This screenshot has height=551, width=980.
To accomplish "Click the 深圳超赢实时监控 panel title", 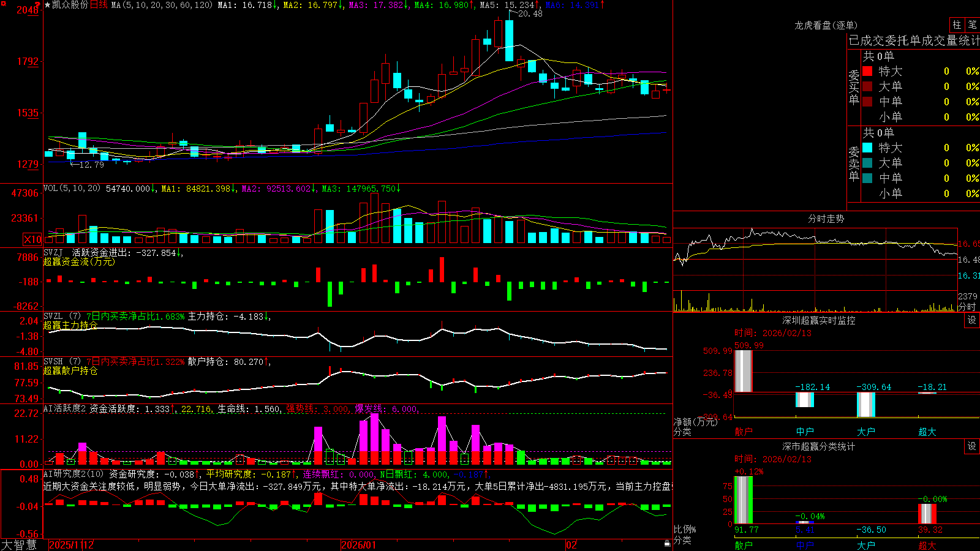I will coord(818,320).
